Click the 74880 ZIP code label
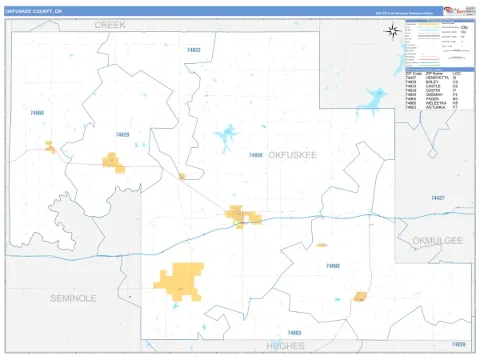480x360 pixels. click(x=333, y=266)
